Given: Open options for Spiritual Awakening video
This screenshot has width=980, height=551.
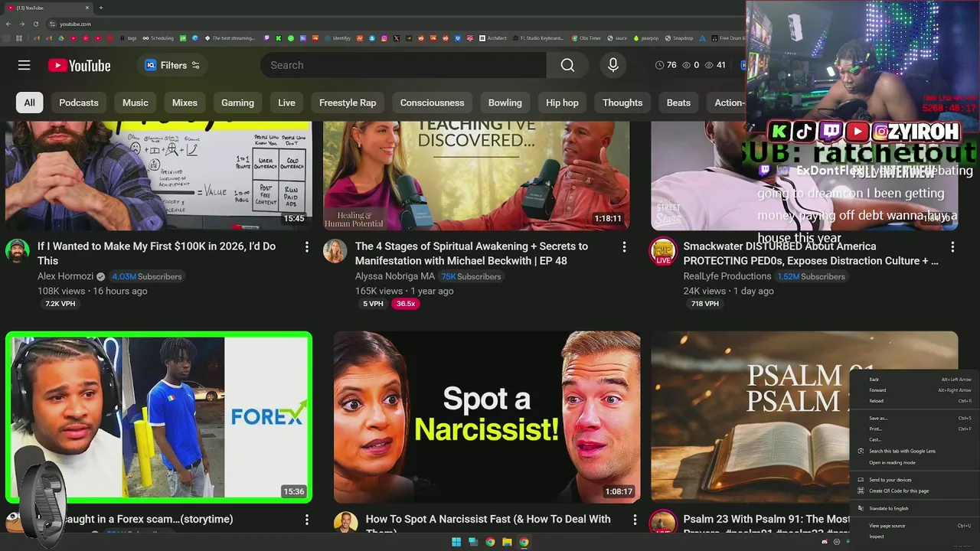Looking at the screenshot, I should coord(624,247).
